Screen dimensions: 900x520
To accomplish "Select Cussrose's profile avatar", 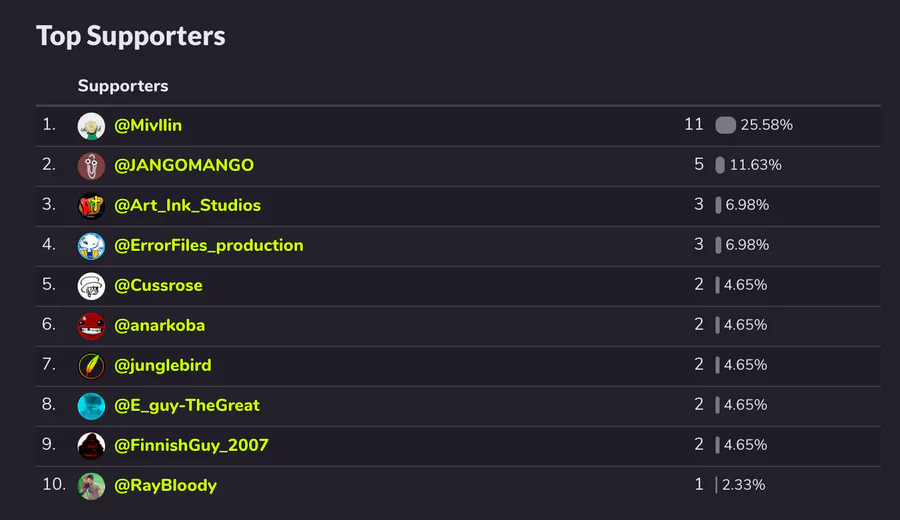I will pyautogui.click(x=91, y=285).
